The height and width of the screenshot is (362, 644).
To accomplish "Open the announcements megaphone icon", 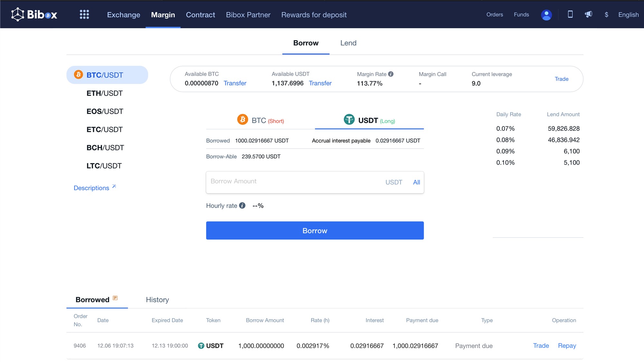I will point(588,14).
